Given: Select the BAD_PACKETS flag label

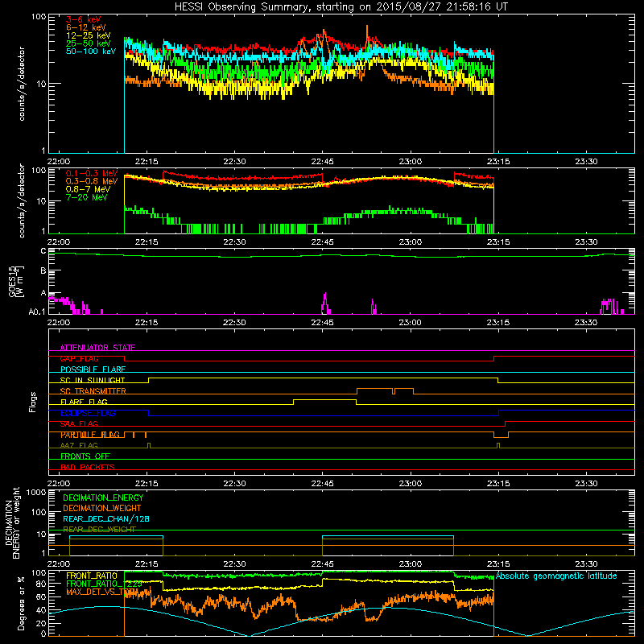Looking at the screenshot, I should click(88, 467).
